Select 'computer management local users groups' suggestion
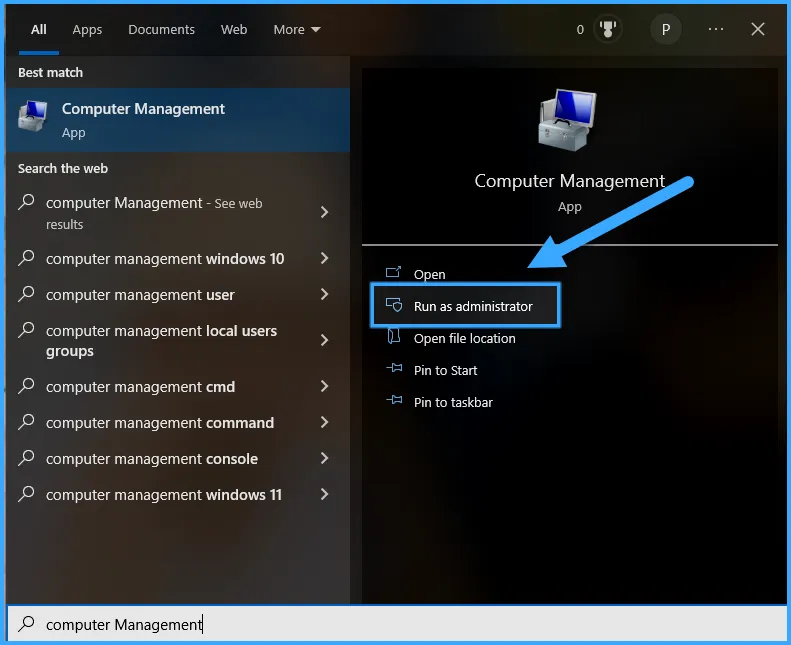The image size is (791, 645). coord(178,340)
